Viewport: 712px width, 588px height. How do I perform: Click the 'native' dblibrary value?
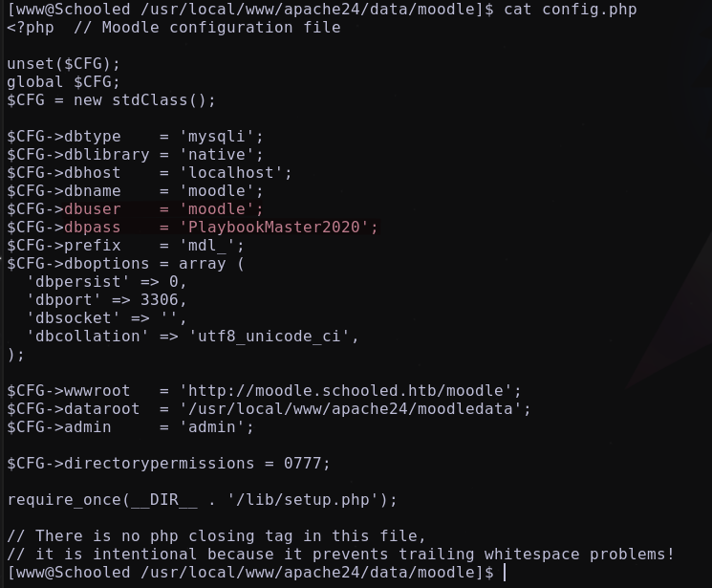pos(217,155)
